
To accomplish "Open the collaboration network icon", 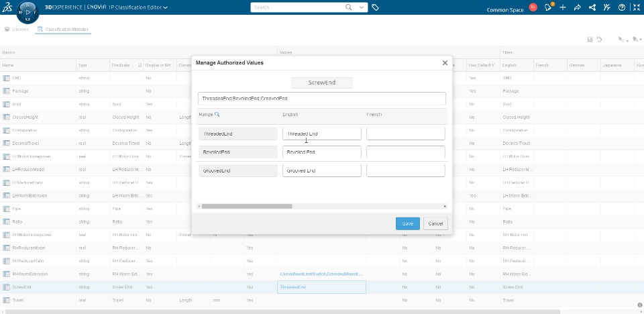I will [x=592, y=7].
